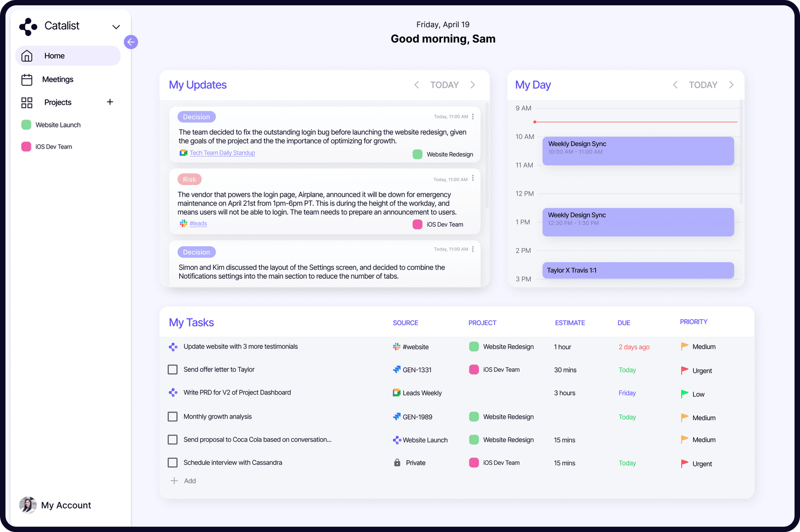800x532 pixels.
Task: Click the Home icon in the sidebar
Action: pos(27,55)
